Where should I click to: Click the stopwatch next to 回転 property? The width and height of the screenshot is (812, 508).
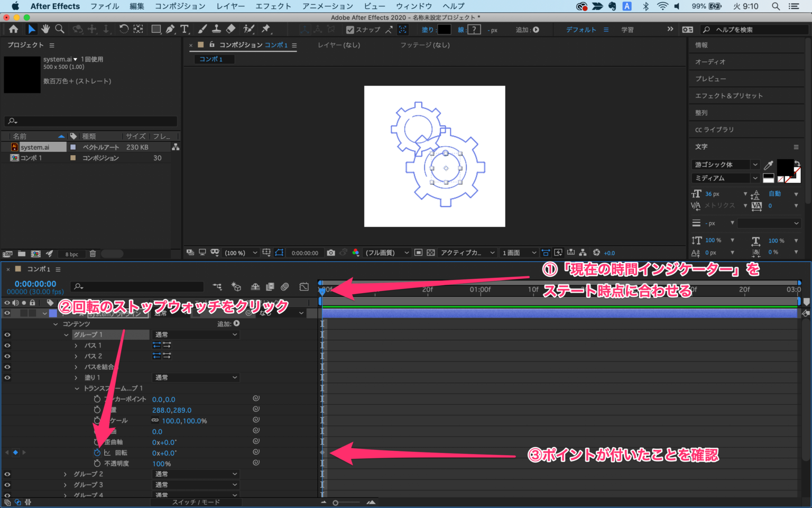(x=96, y=452)
